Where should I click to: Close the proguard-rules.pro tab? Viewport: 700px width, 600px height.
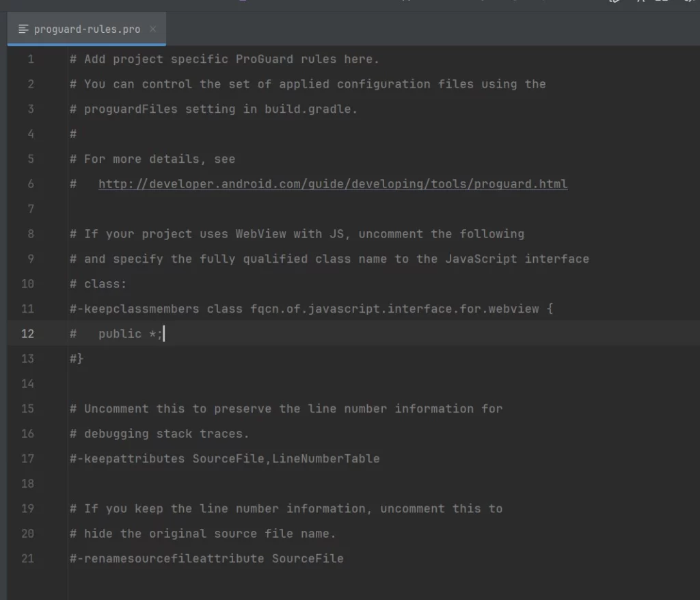coord(152,29)
